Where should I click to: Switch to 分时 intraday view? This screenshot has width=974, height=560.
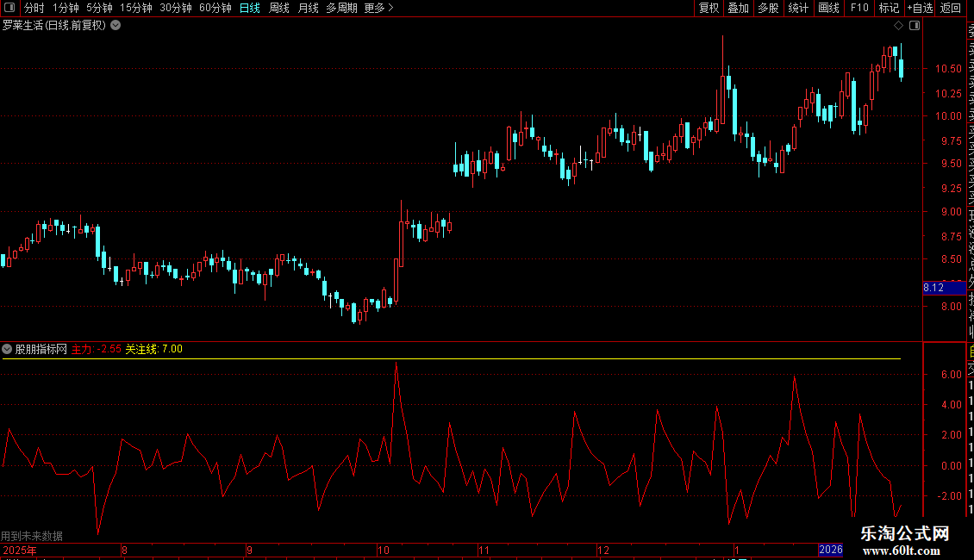click(34, 8)
